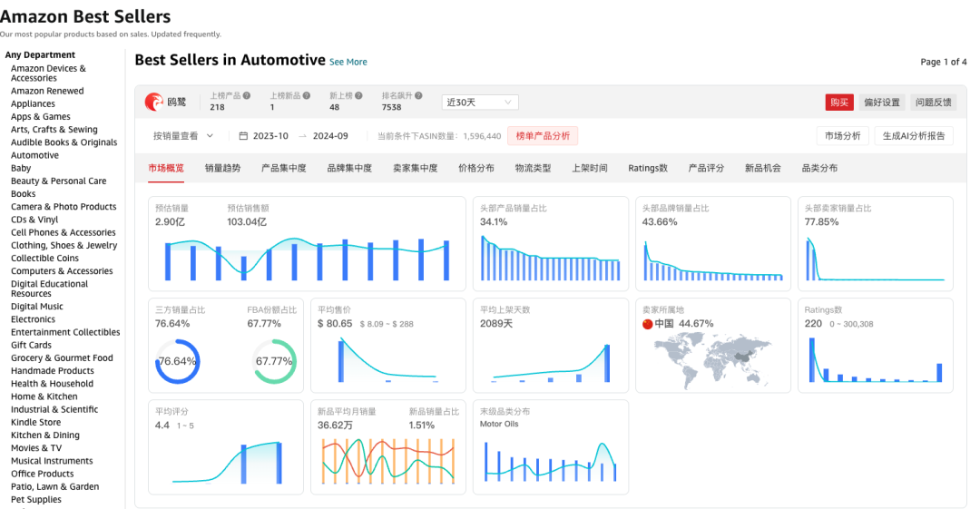This screenshot has width=980, height=509.
Task: Select the Automotive department link
Action: point(35,155)
